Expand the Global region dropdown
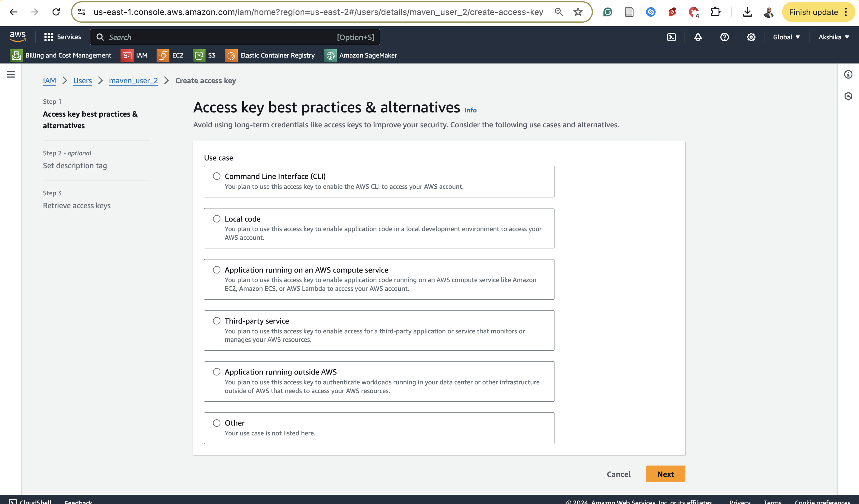This screenshot has width=859, height=504. coord(786,37)
